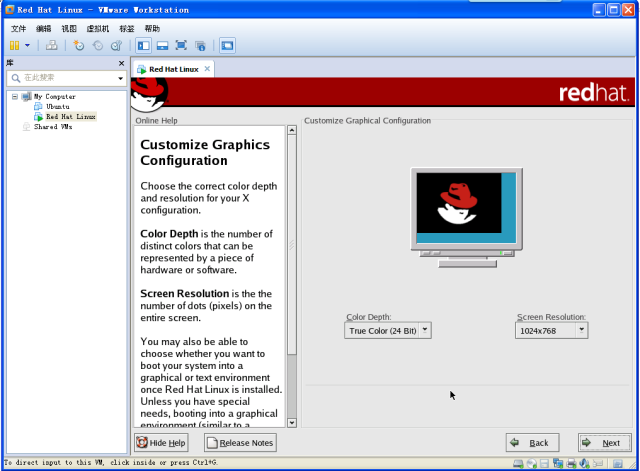Go Back to previous installer step
Image resolution: width=640 pixels, height=471 pixels.
click(532, 443)
